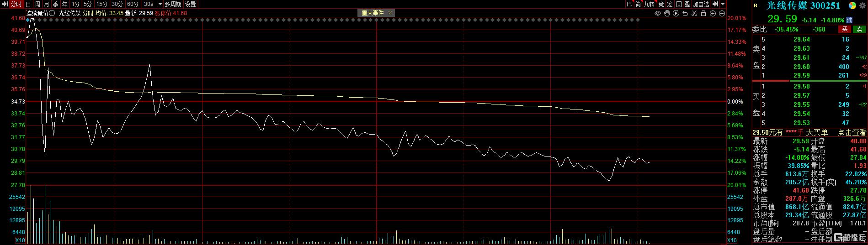Click the stock title 光线传媒 300251
868x245 pixels.
[x=803, y=5]
